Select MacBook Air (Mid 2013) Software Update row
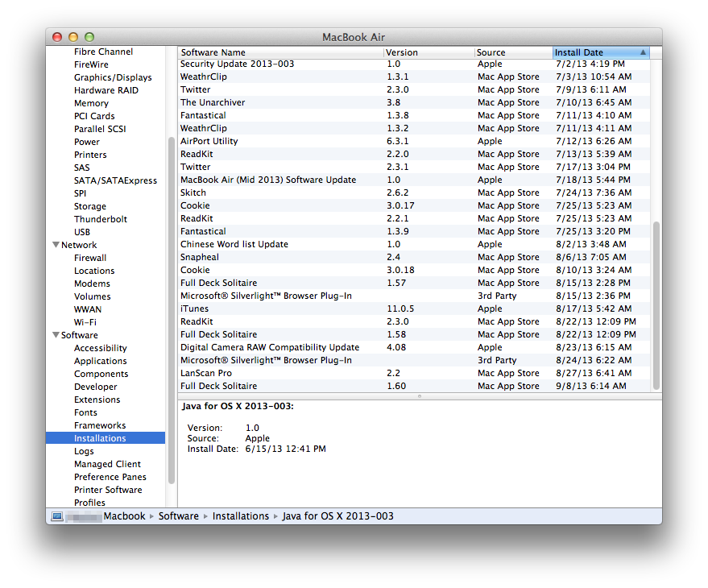 click(414, 180)
